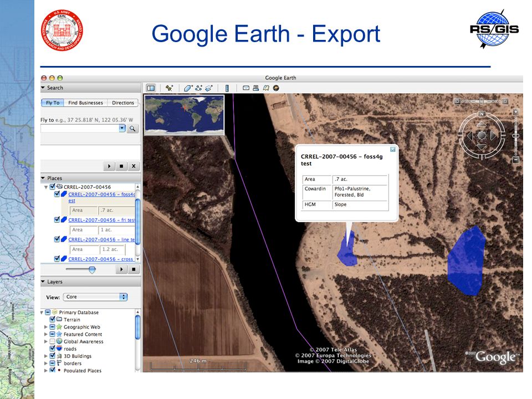
Task: Pan the view right with compass arrow
Action: point(493,136)
